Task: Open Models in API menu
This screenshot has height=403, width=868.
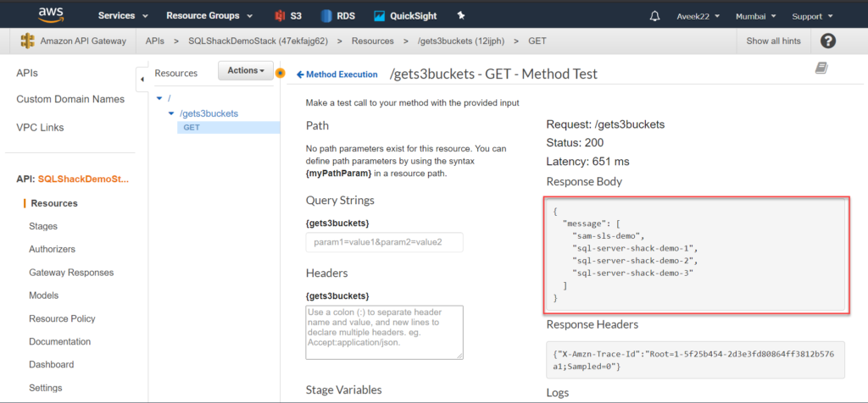Action: [44, 295]
